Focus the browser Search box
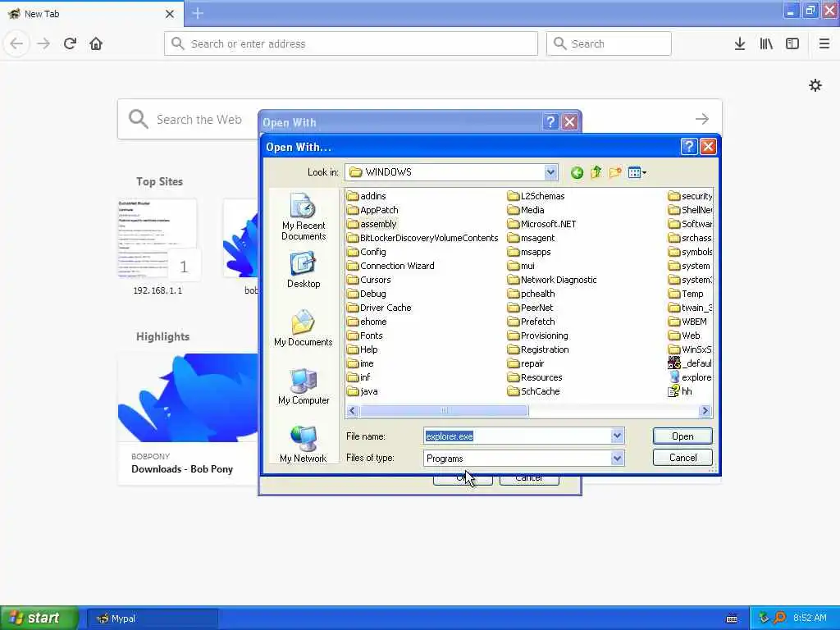 coord(609,43)
